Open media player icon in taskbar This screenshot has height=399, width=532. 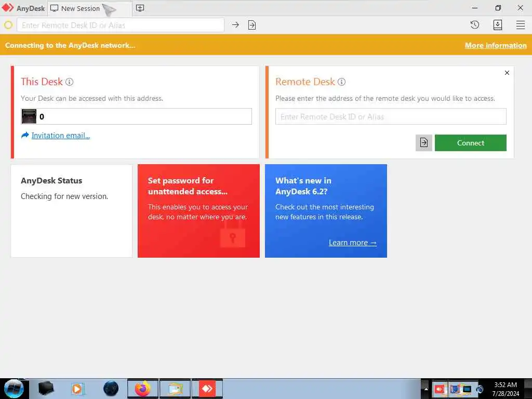point(77,389)
